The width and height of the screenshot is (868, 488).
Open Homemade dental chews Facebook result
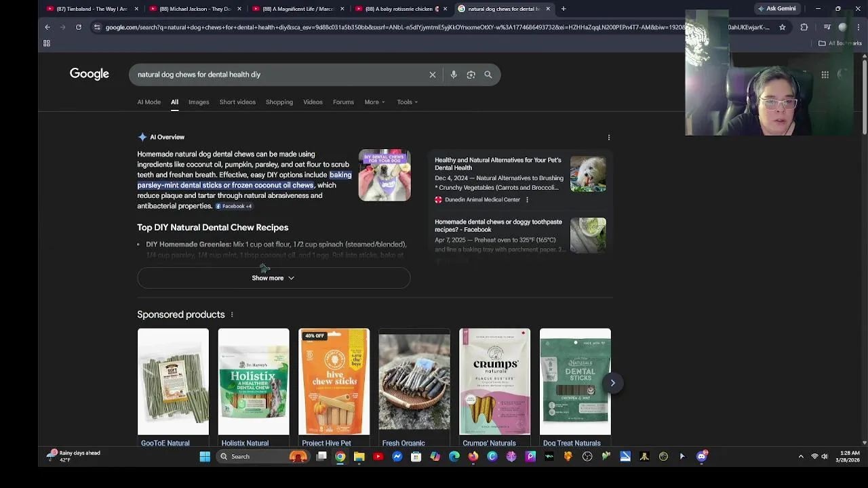pos(498,226)
